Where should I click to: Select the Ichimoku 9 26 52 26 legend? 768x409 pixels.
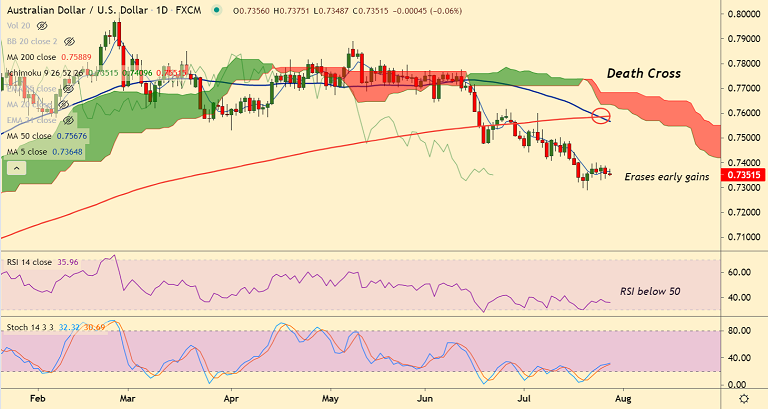click(45, 73)
